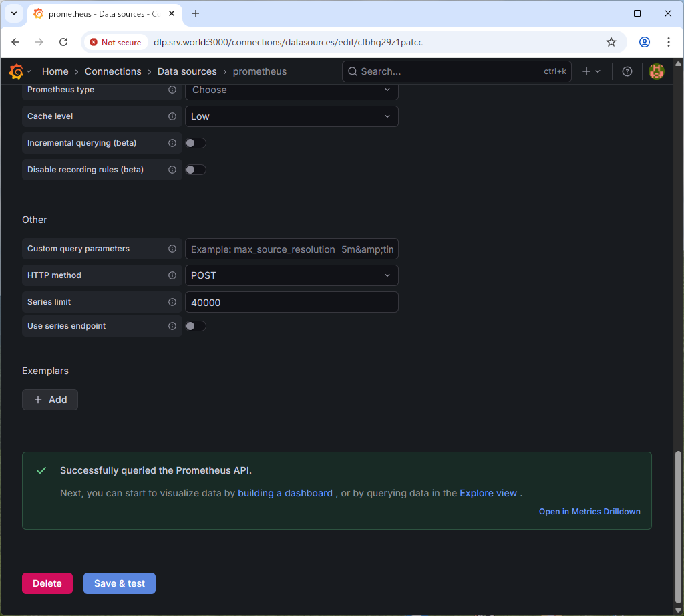Click the Delete button
The width and height of the screenshot is (684, 616).
[47, 583]
